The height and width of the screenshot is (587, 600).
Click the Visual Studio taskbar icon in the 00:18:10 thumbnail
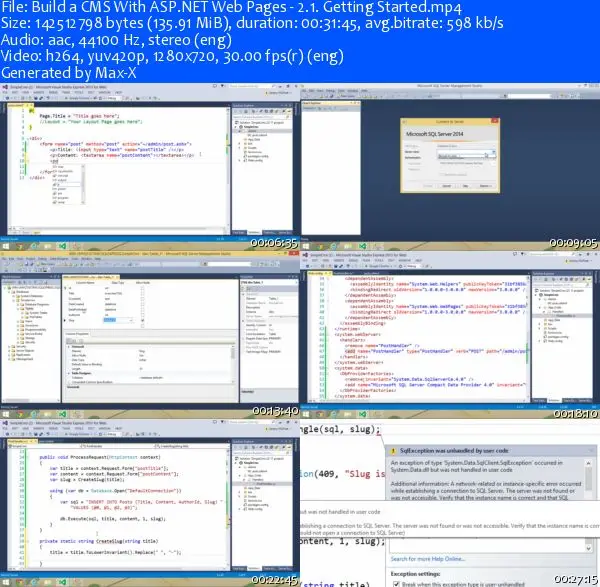(362, 414)
